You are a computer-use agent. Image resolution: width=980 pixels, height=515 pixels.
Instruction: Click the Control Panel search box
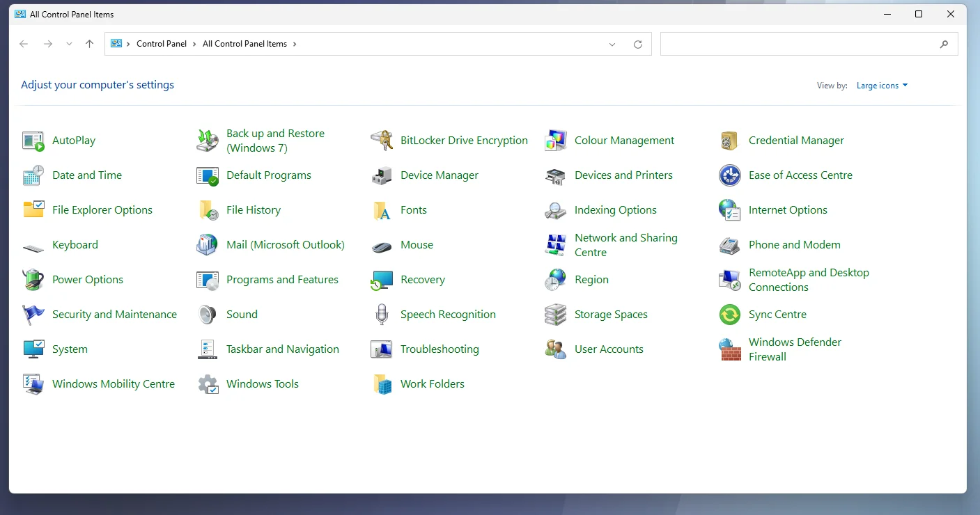click(x=809, y=44)
